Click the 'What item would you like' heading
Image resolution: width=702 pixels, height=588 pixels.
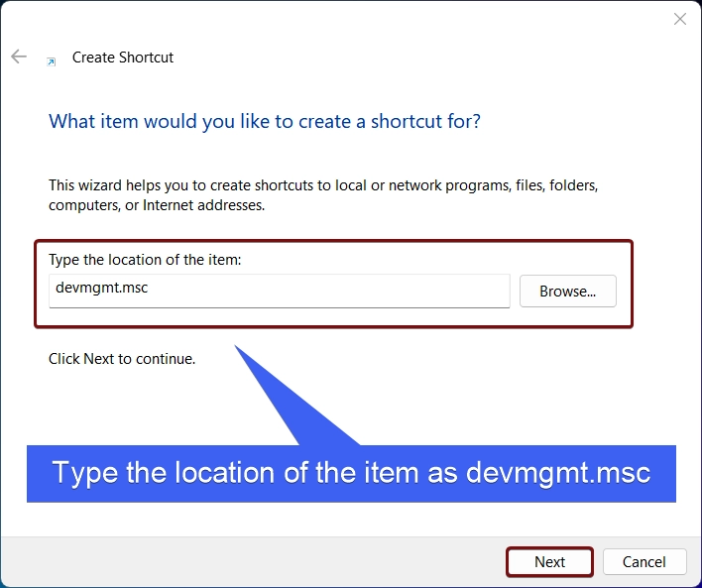tap(265, 121)
